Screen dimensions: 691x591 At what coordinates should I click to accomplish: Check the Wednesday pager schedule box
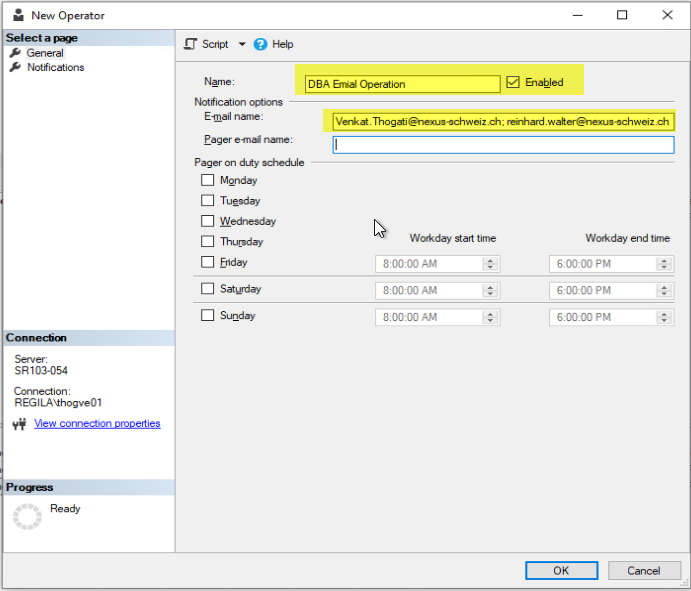208,221
